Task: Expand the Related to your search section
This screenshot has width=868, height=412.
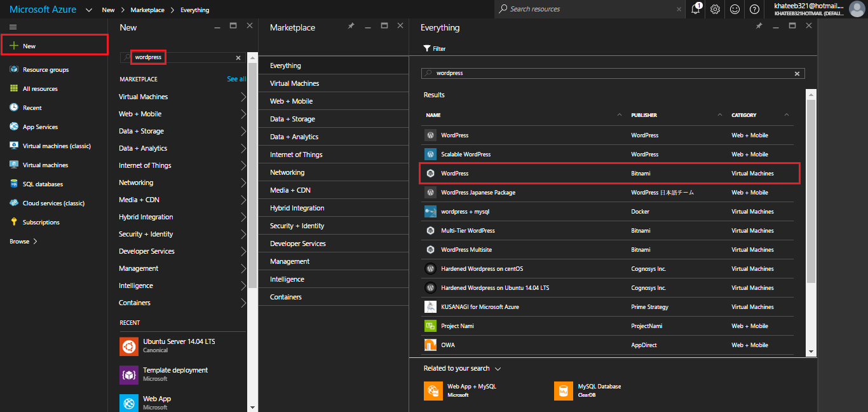Action: coord(498,368)
